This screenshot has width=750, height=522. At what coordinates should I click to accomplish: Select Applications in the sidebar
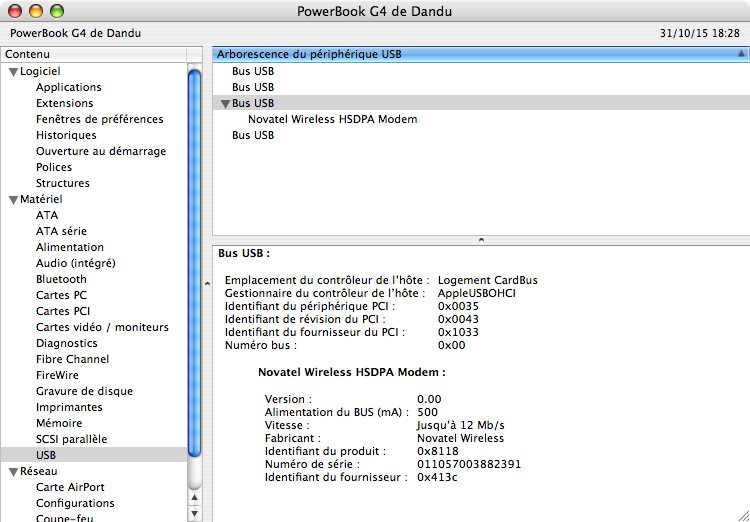[x=68, y=87]
